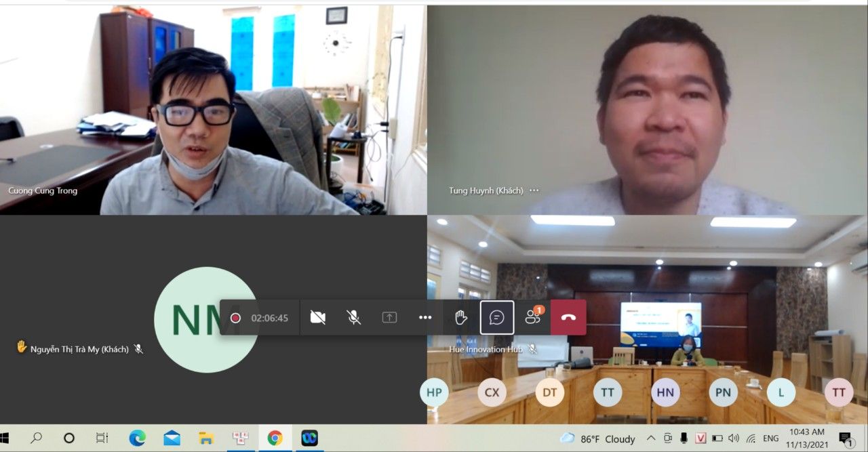The image size is (868, 452).
Task: Click the share content screen icon
Action: pyautogui.click(x=389, y=318)
